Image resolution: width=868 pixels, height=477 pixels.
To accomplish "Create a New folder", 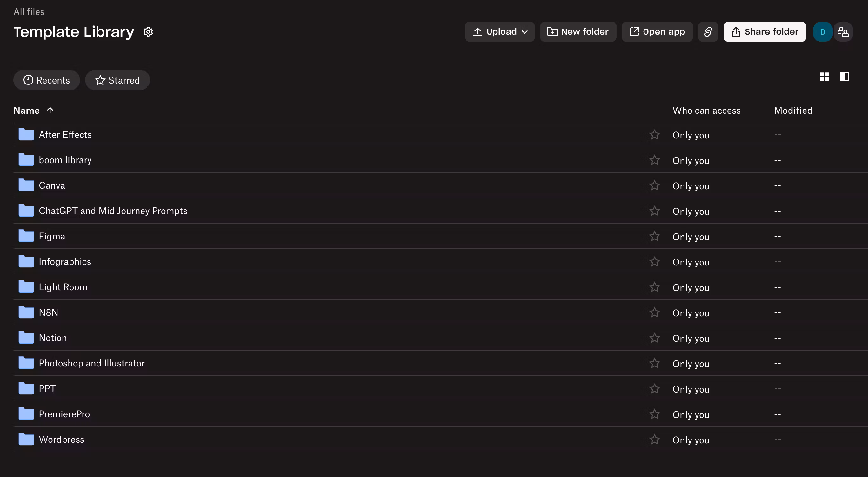I will pyautogui.click(x=578, y=32).
